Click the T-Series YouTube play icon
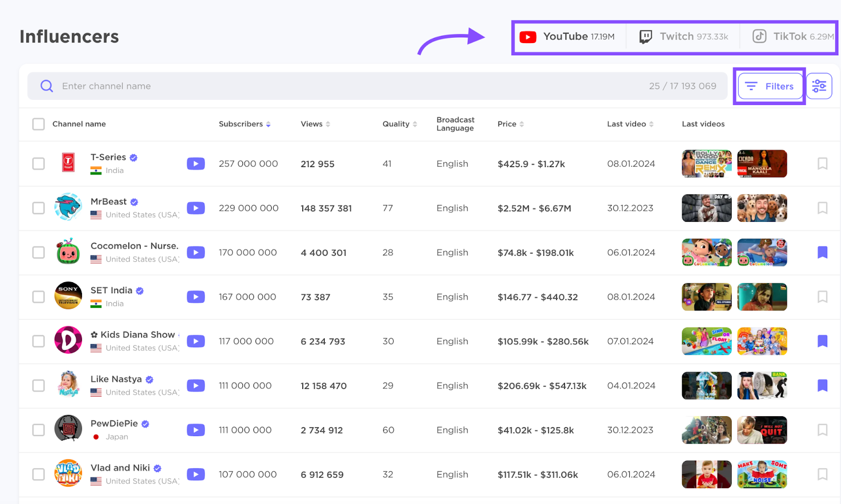Viewport: 841px width, 504px height. 196,164
